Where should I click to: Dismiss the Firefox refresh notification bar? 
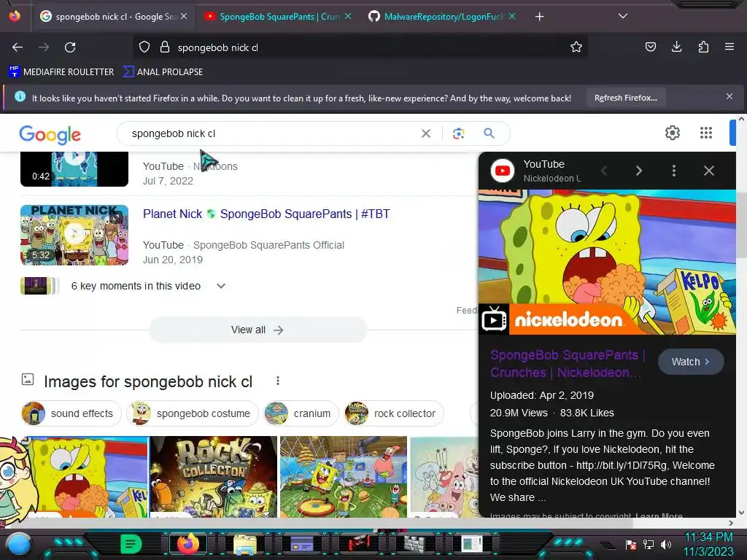pyautogui.click(x=729, y=97)
